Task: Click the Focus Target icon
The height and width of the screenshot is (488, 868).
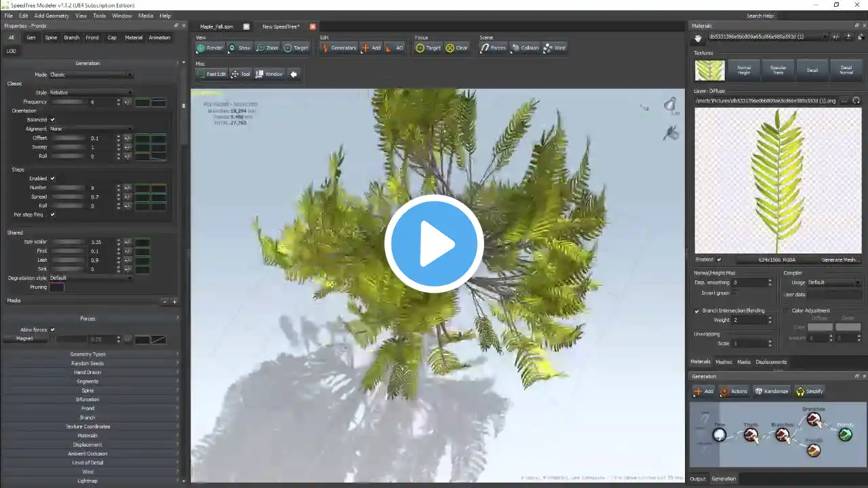Action: pyautogui.click(x=420, y=48)
